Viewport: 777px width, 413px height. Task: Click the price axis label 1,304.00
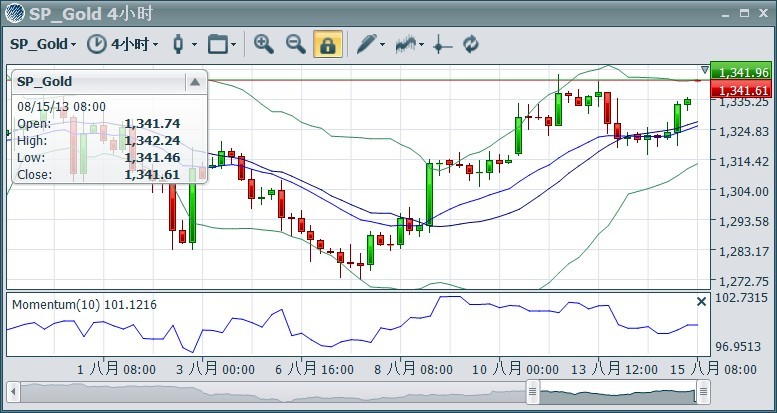click(743, 191)
